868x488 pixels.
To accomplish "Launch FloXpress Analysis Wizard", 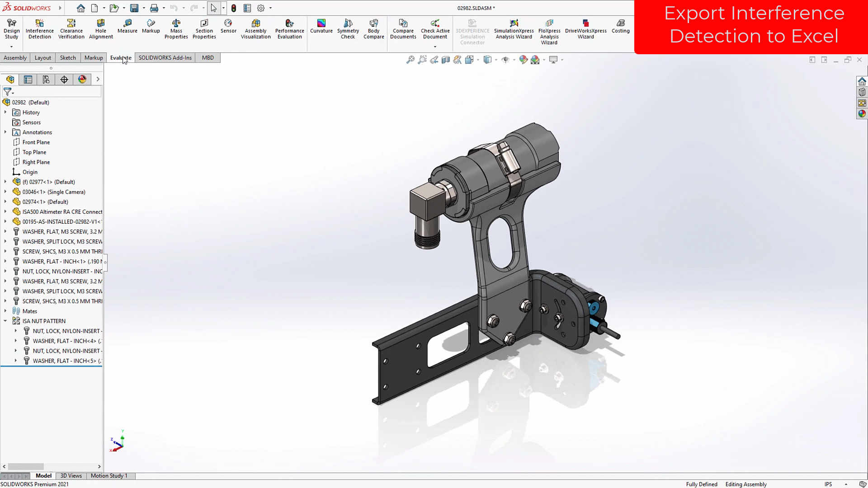I will [x=549, y=32].
